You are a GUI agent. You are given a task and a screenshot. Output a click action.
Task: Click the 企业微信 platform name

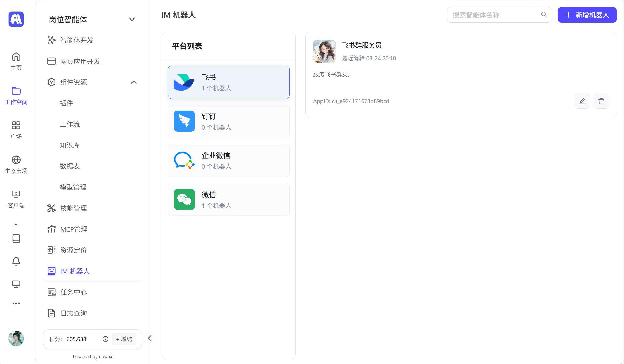click(x=216, y=155)
